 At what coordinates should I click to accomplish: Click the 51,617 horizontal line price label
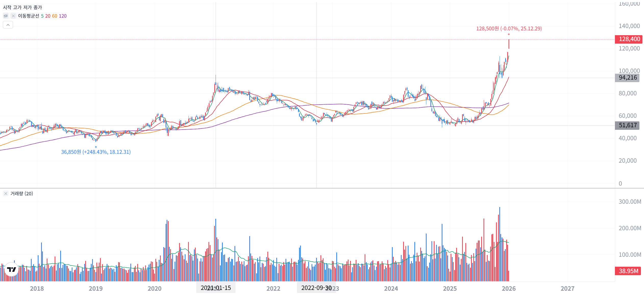(x=627, y=125)
